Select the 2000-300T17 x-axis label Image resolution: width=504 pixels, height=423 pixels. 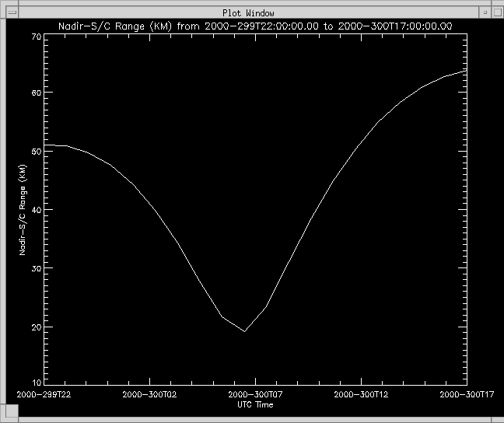pyautogui.click(x=467, y=395)
